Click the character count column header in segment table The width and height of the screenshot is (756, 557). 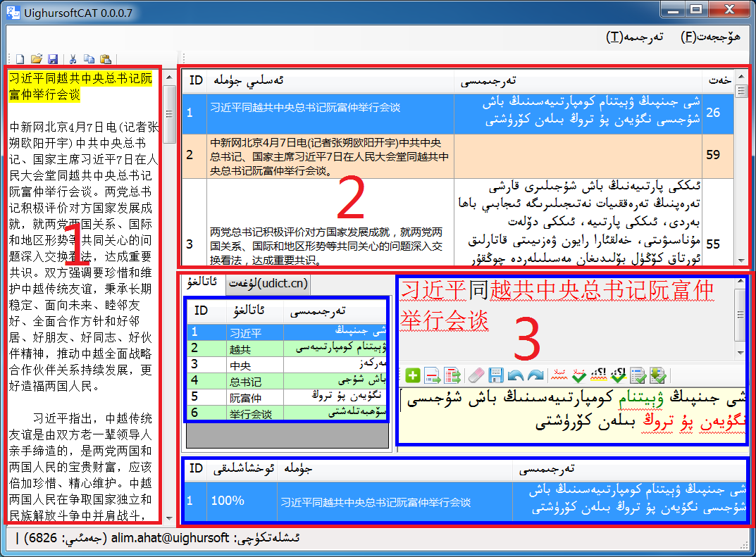click(x=719, y=80)
